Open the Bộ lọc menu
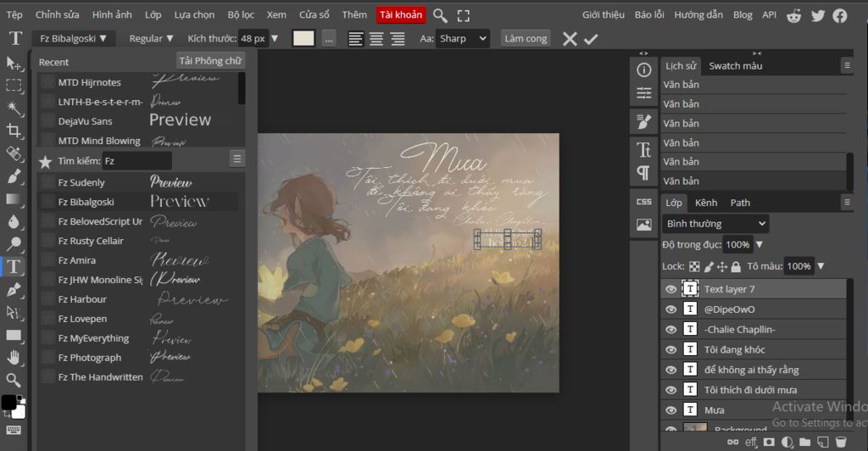Viewport: 868px width, 451px height. coord(241,15)
